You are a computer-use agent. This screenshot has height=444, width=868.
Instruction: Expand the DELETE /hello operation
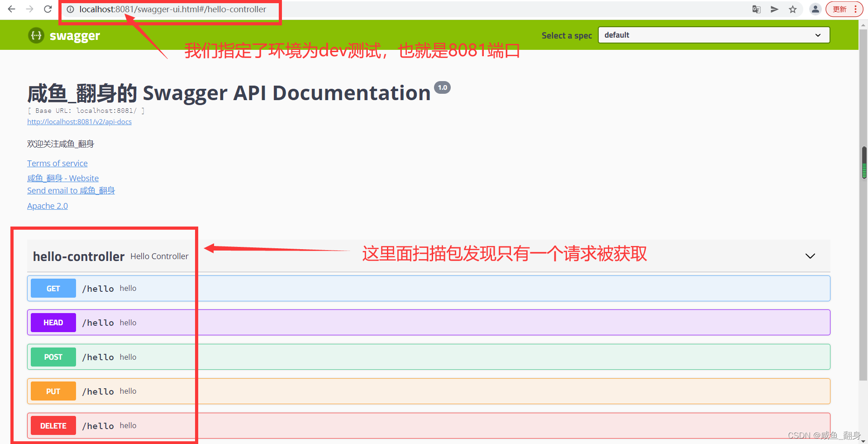tap(429, 425)
